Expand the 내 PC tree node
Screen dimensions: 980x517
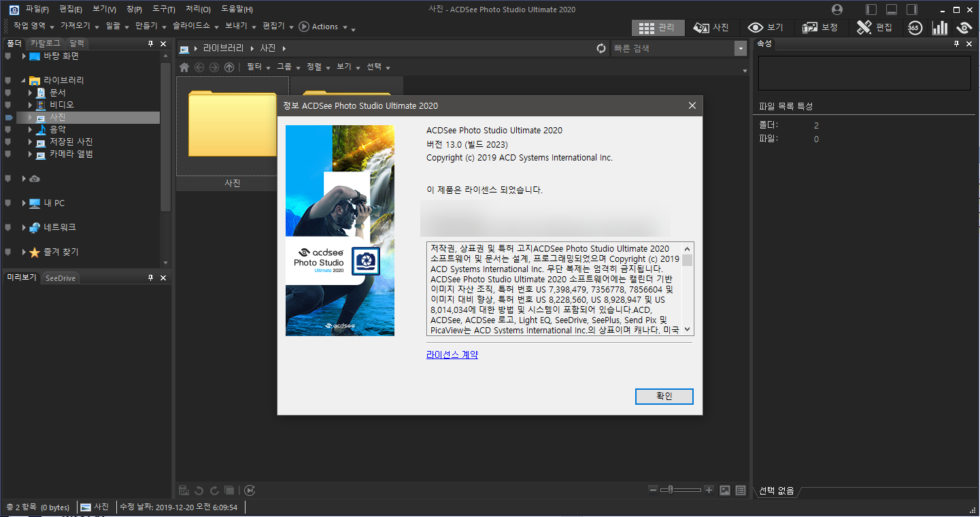point(23,203)
